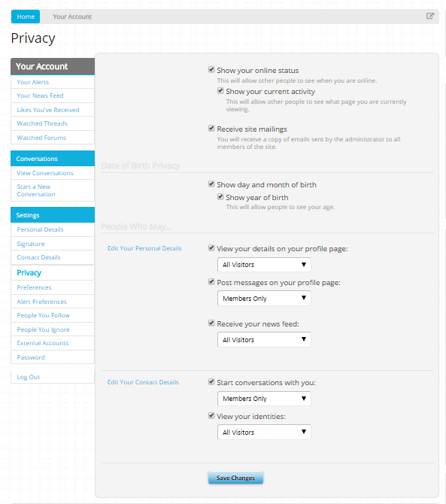Follow the Edit Your Contact Details link
Image resolution: width=446 pixels, height=504 pixels.
143,382
